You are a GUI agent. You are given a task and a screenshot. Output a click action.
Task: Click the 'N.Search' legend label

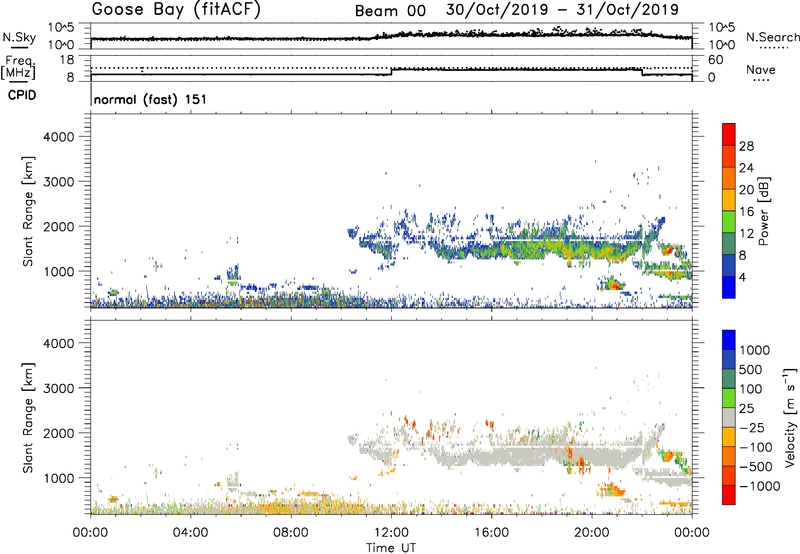[772, 37]
